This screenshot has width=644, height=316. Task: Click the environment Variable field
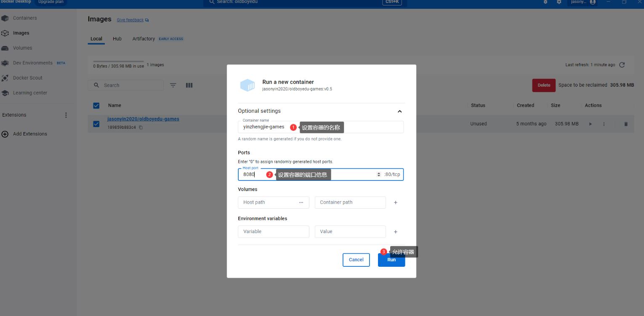click(274, 231)
